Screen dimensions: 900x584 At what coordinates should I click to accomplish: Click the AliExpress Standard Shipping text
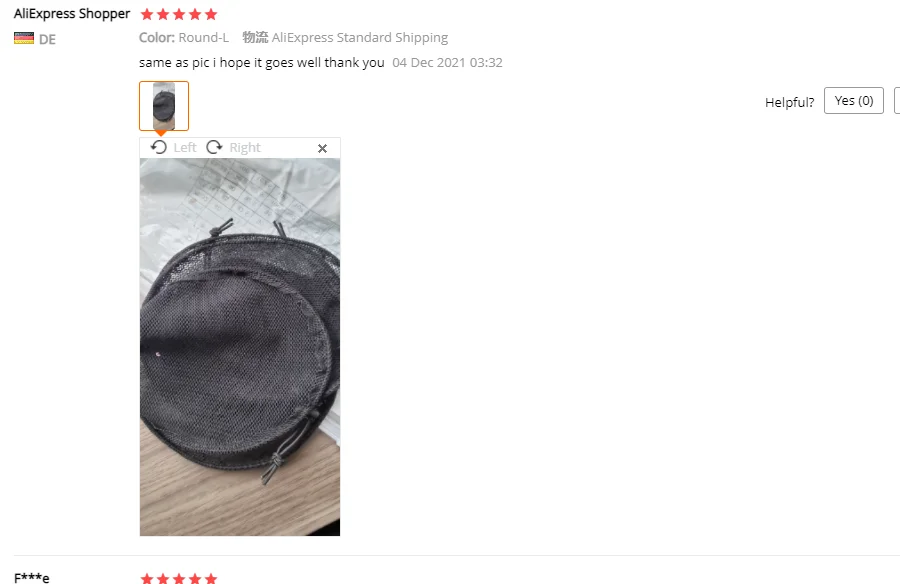point(360,37)
